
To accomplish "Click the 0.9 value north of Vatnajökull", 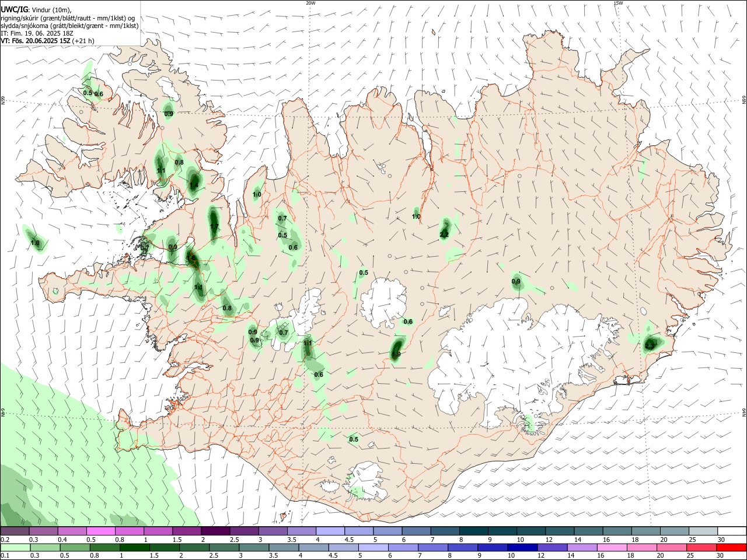I will point(516,282).
